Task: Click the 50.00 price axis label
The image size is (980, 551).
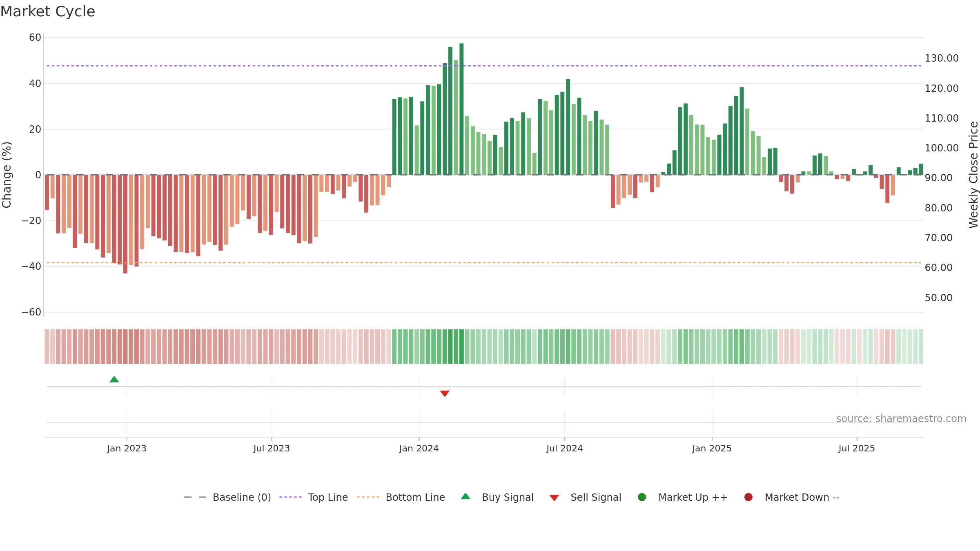Action: (938, 298)
